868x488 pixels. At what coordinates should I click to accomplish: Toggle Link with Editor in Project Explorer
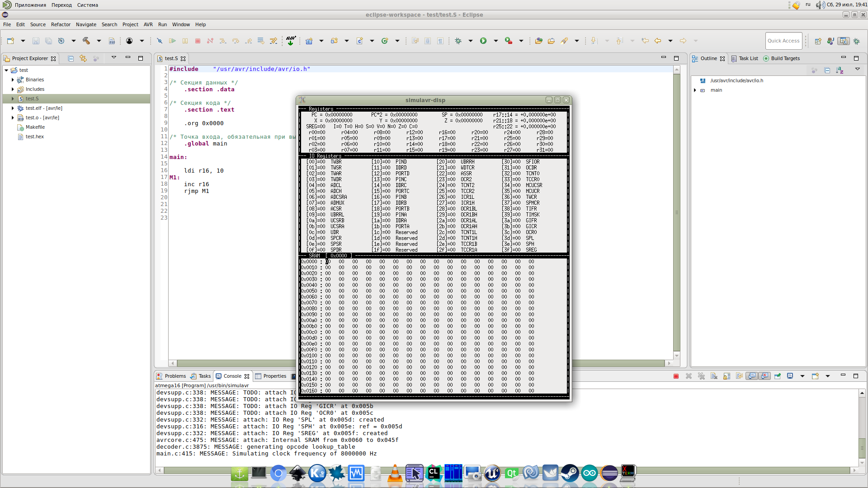(x=83, y=58)
